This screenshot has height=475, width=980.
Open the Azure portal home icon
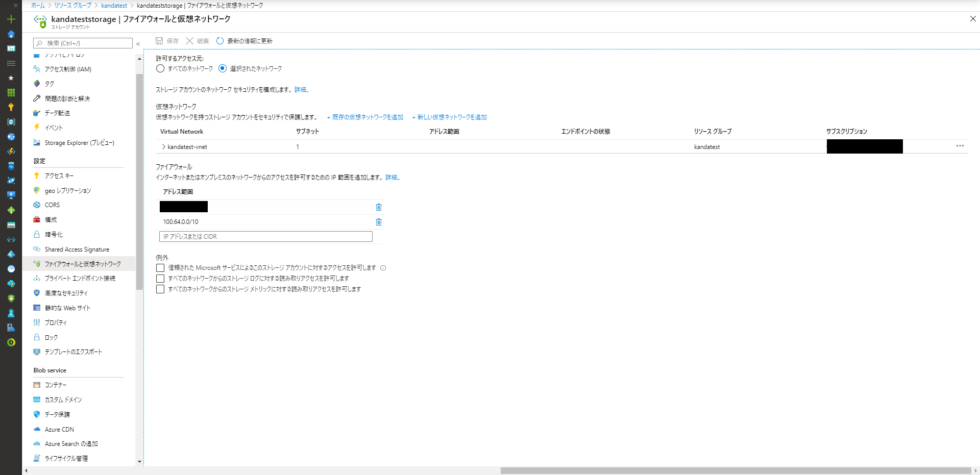coord(11,34)
